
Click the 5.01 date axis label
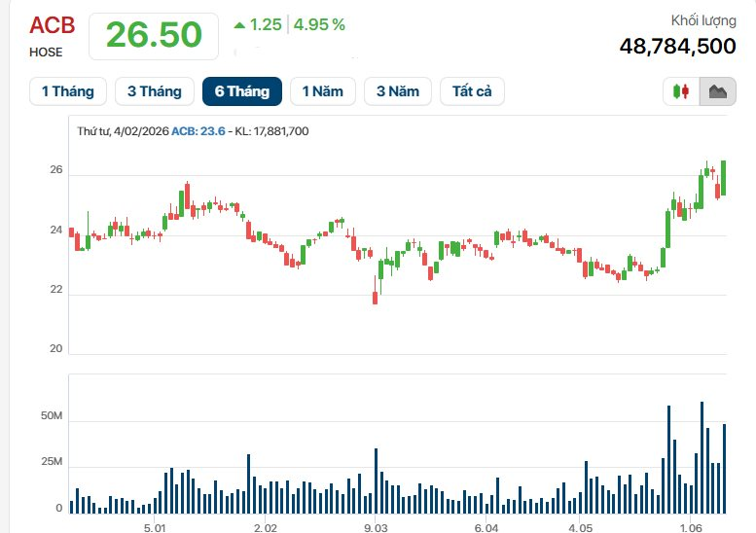(x=155, y=528)
